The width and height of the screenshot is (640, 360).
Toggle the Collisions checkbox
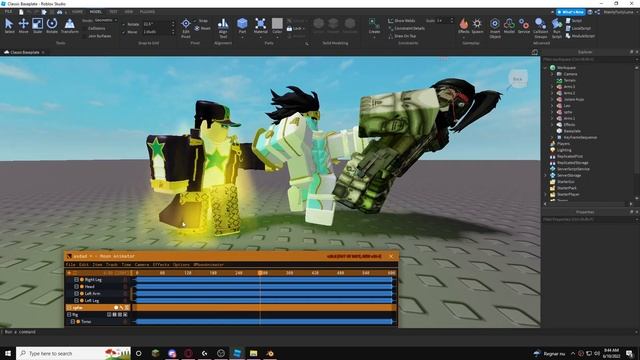tap(85, 28)
